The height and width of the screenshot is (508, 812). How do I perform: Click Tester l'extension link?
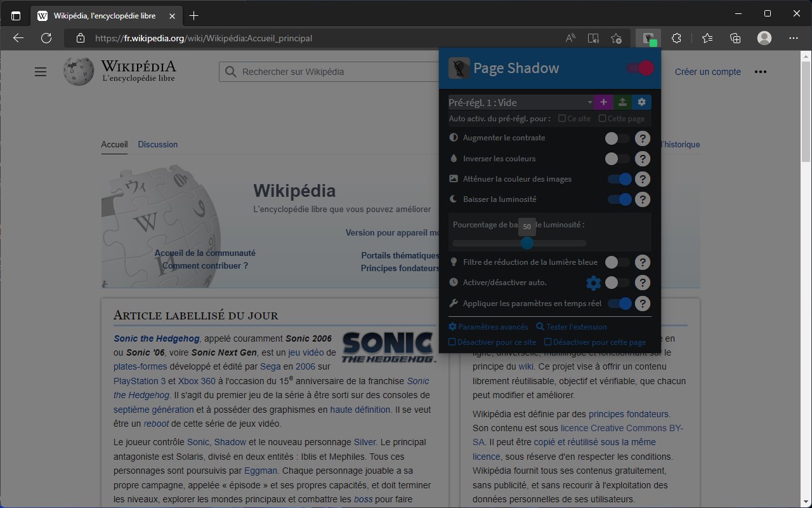(x=572, y=327)
